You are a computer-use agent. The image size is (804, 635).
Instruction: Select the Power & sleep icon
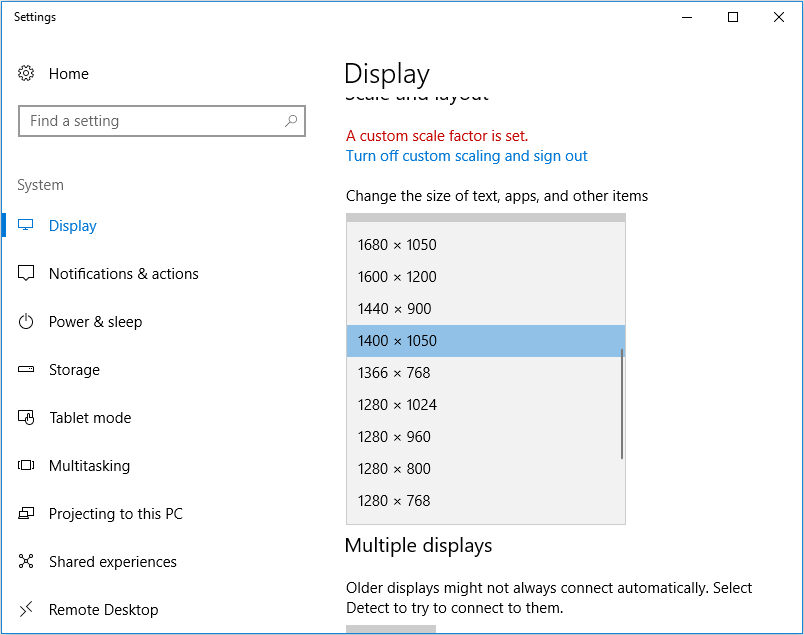click(x=27, y=321)
